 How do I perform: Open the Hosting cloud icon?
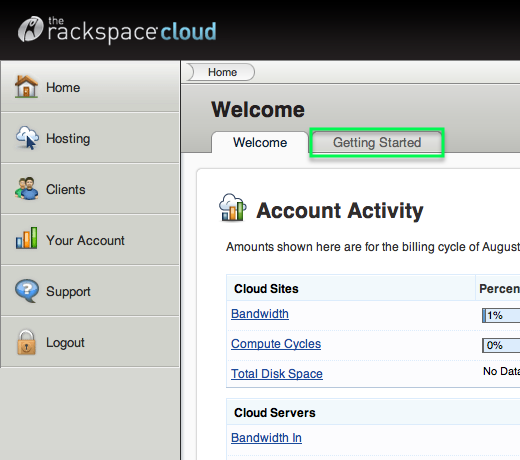pyautogui.click(x=27, y=138)
